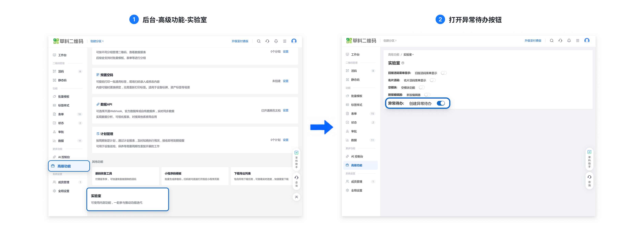This screenshot has width=644, height=252.
Task: Click 设置 link in 计划管理 row
Action: click(x=286, y=140)
